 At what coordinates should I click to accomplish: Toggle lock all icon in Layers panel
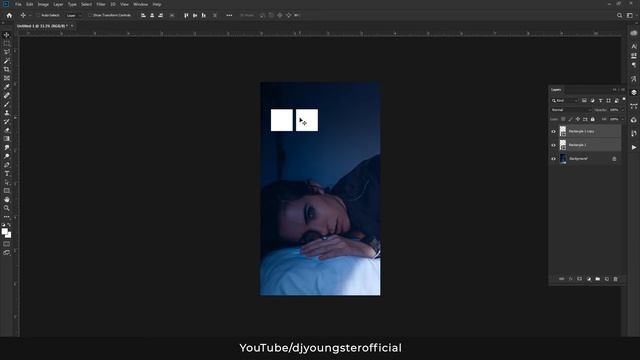click(593, 119)
